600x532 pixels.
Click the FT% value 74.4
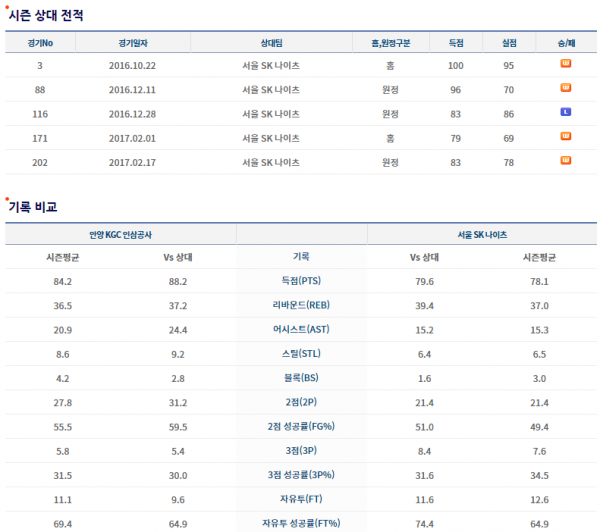pos(424,524)
